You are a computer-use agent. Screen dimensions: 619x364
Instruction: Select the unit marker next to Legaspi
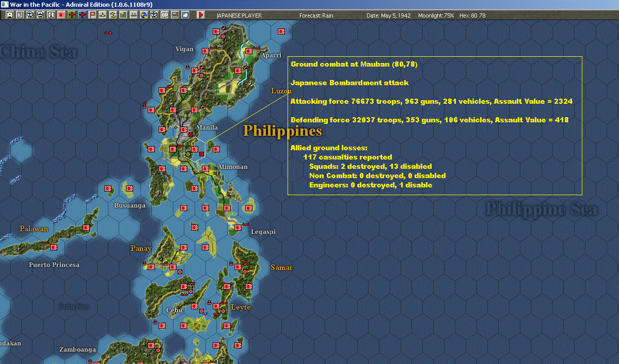click(237, 228)
